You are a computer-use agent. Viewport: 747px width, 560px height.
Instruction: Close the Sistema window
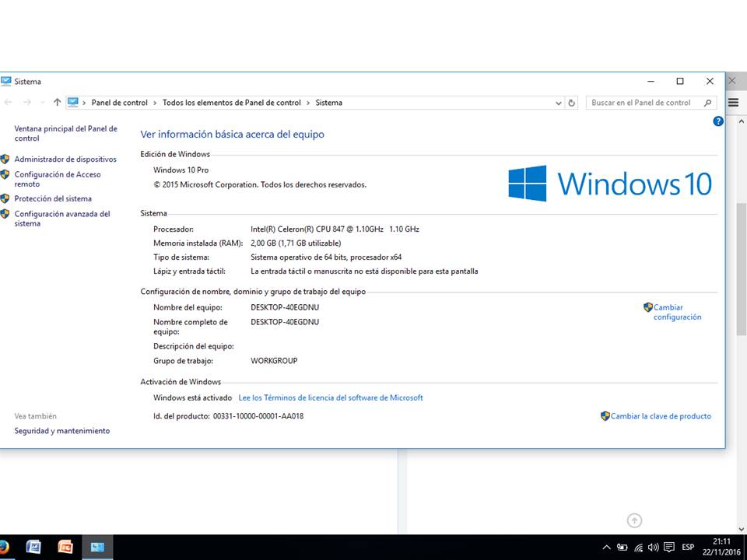710,82
